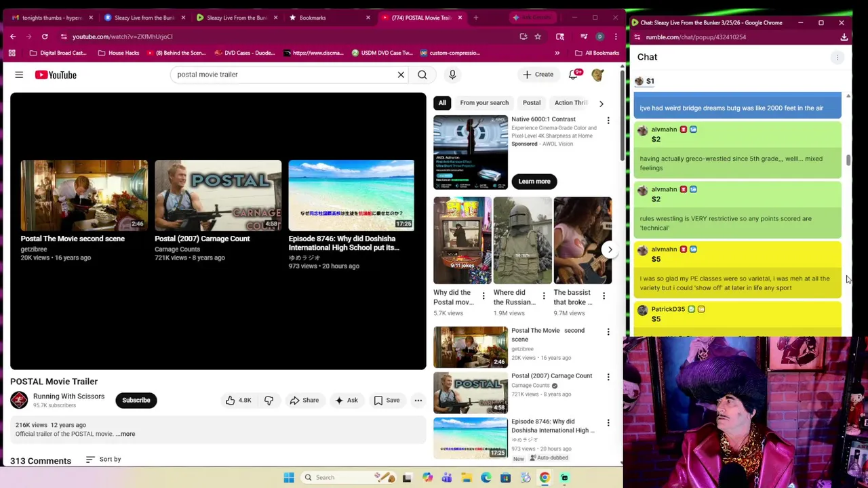This screenshot has height=488, width=868.
Task: Play Postal The Movie second scene endscreen thumbnail
Action: pyautogui.click(x=84, y=196)
